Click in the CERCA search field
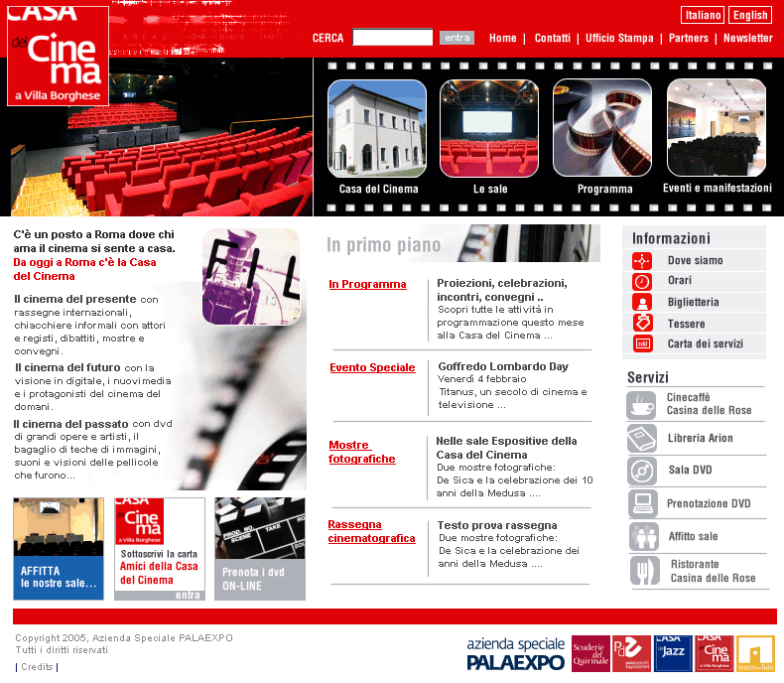The image size is (784, 683). [x=393, y=37]
